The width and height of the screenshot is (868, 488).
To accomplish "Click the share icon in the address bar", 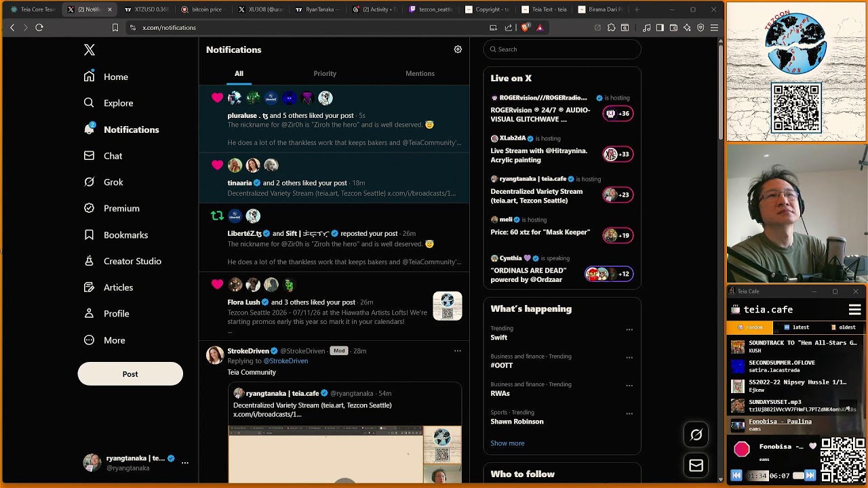I will tap(509, 28).
